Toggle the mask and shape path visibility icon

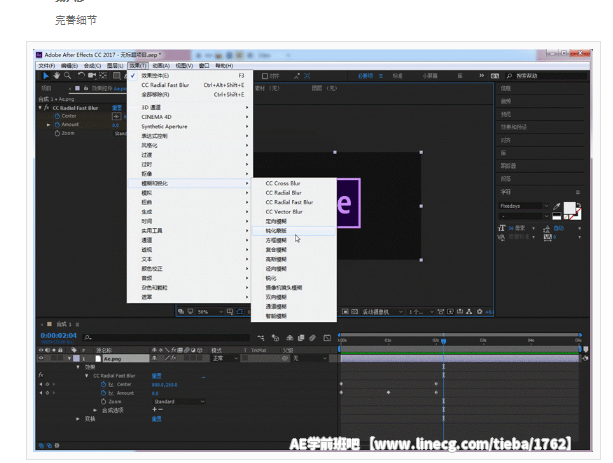click(239, 312)
